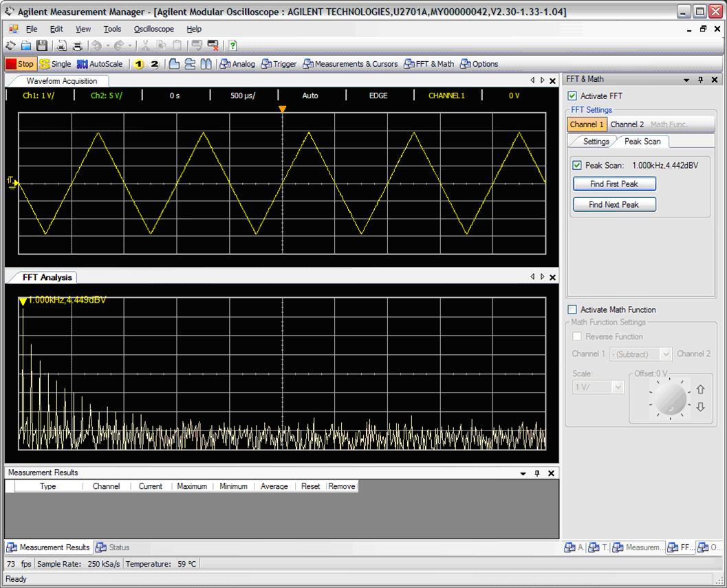Image resolution: width=727 pixels, height=588 pixels.
Task: Click the monitor icon with green checkmark
Action: (x=197, y=45)
